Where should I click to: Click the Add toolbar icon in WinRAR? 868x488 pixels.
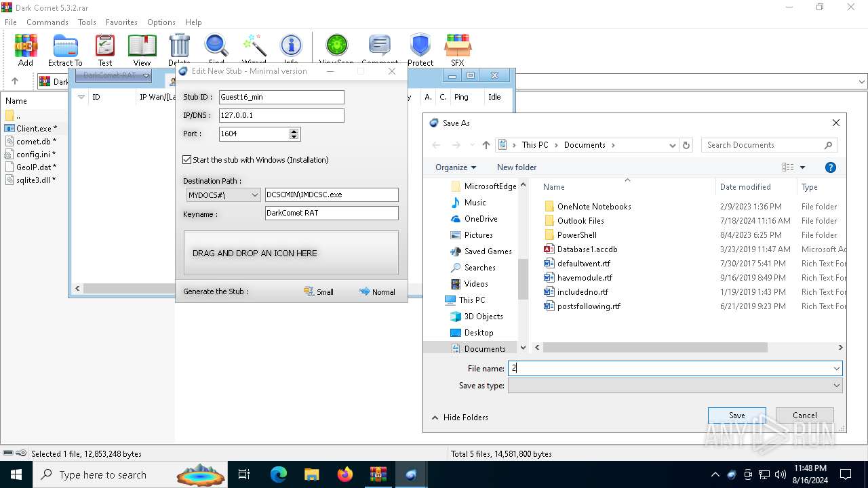(x=26, y=50)
